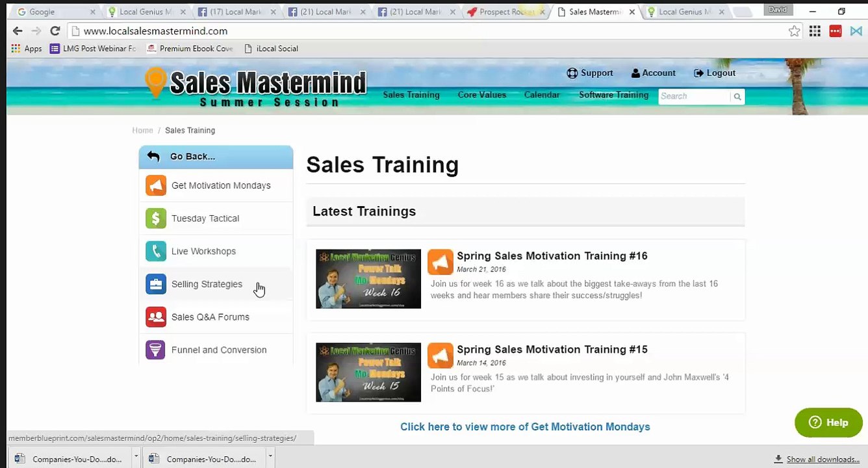Click the green Tuesday Tactical dollar icon
This screenshot has height=468, width=868.
tap(156, 218)
